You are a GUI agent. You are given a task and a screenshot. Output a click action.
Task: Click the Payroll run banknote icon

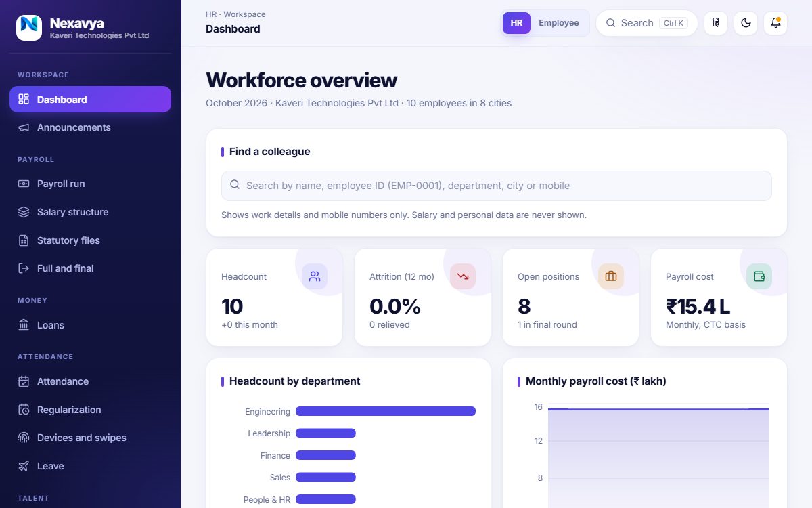pos(24,184)
